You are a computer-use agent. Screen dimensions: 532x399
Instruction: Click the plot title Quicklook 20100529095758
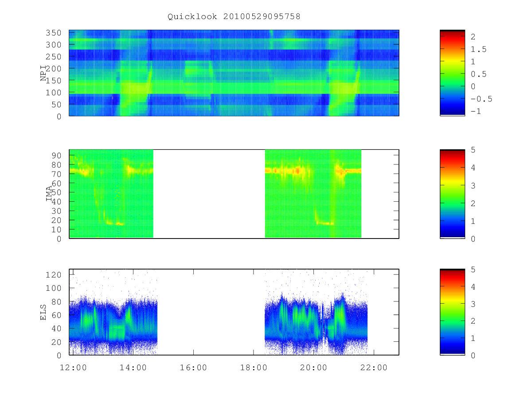click(x=234, y=16)
